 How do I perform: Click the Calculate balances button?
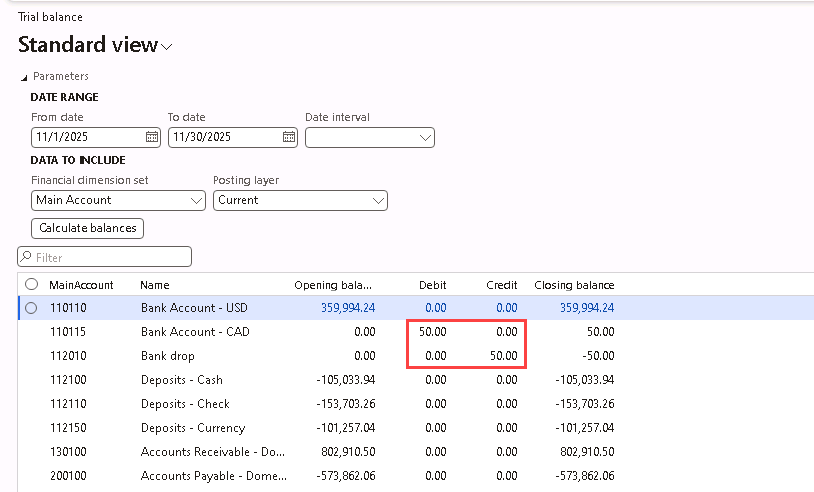click(x=88, y=228)
